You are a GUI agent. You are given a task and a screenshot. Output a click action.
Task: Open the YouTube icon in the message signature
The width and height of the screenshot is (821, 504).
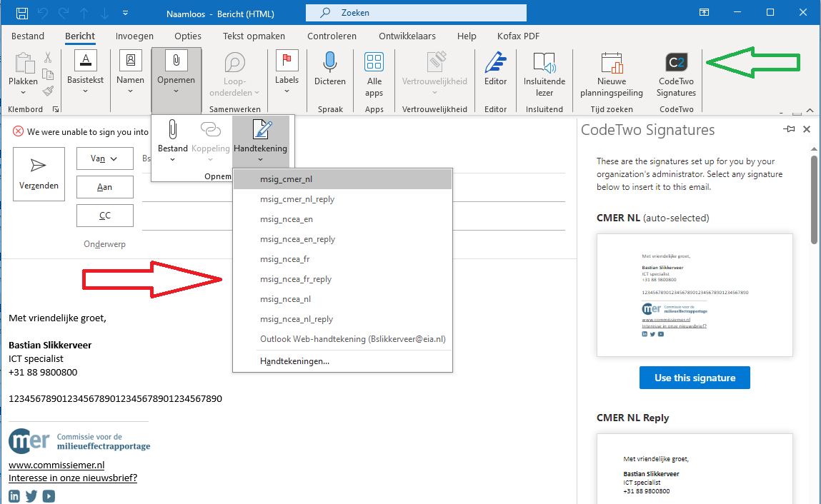49,496
